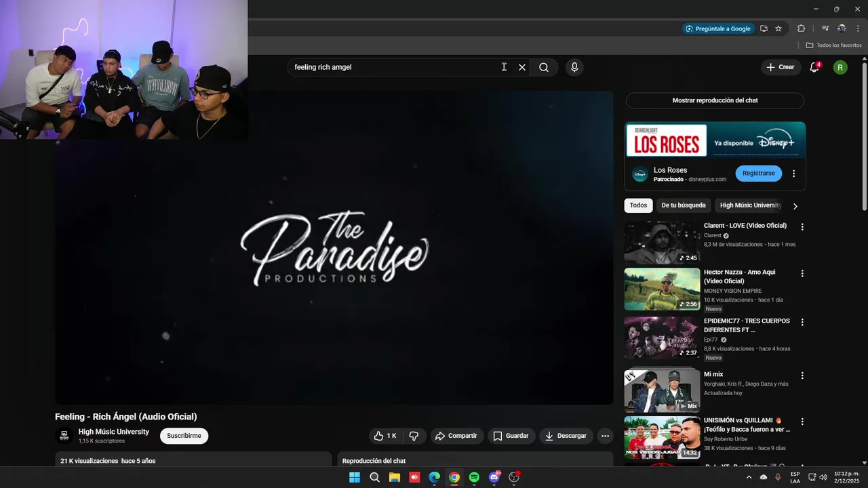Screen dimensions: 868x488
Task: Open more actions ellipsis under video
Action: [x=606, y=436]
